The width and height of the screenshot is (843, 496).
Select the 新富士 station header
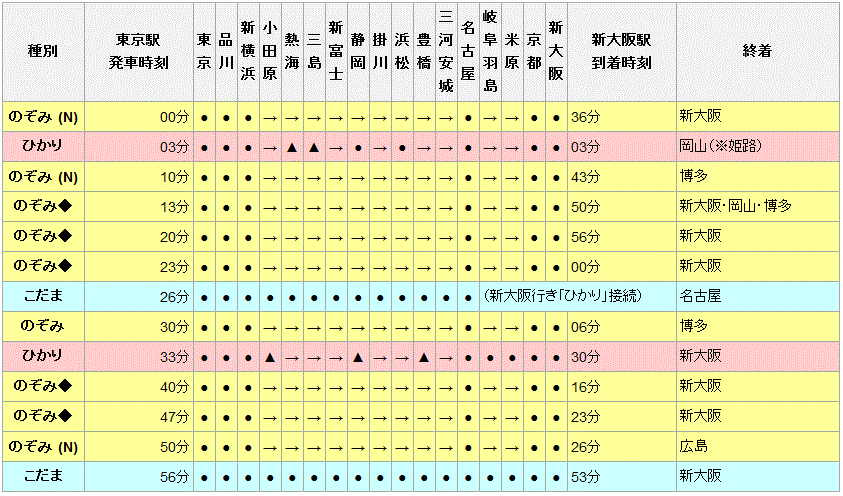coord(336,52)
